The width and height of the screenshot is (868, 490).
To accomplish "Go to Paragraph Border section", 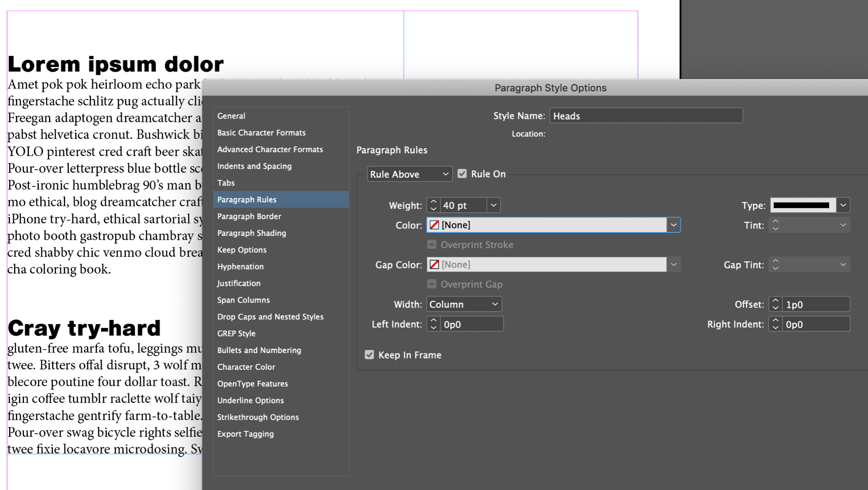I will coord(281,216).
